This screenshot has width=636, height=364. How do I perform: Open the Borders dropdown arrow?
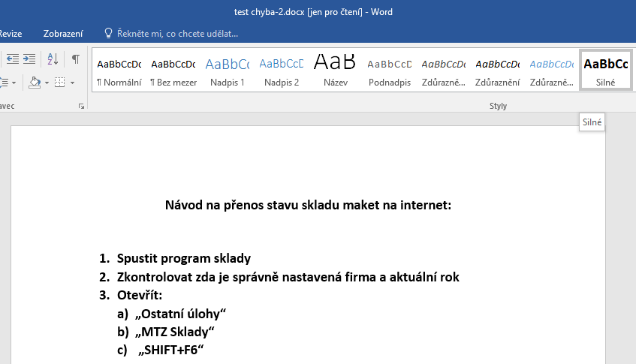72,83
